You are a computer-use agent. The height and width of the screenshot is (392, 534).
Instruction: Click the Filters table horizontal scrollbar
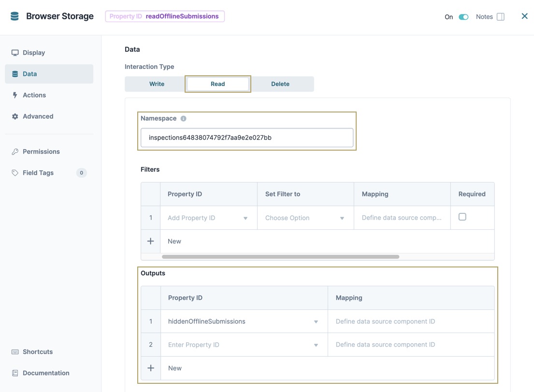point(280,257)
